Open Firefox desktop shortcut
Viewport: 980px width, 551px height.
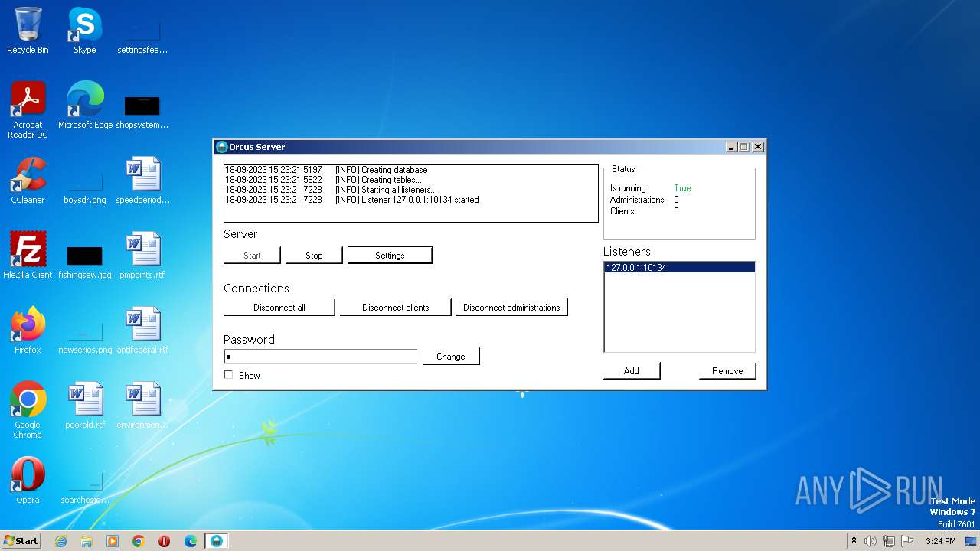coord(28,331)
